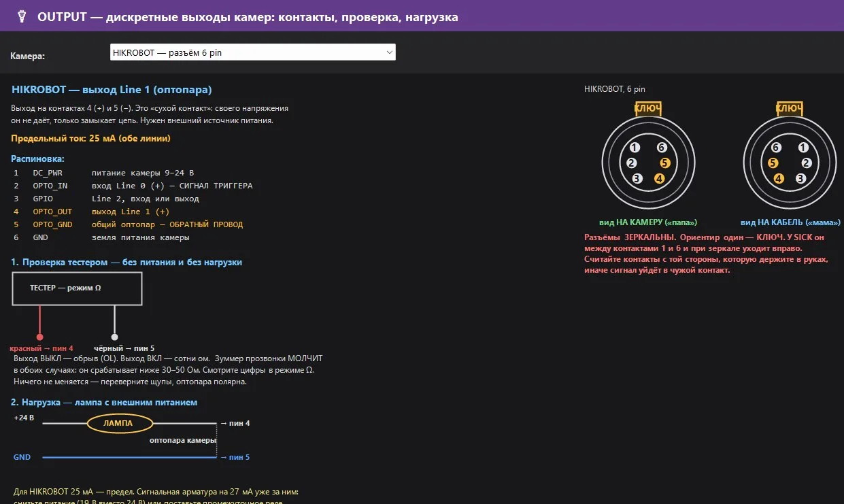Click the OUTPUT page title text

coord(248,17)
